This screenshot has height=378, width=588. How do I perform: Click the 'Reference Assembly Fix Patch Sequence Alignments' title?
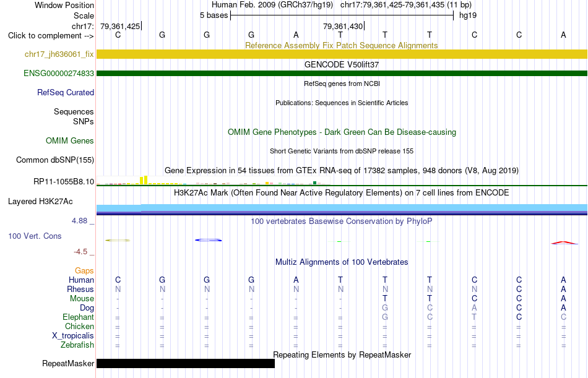[342, 45]
